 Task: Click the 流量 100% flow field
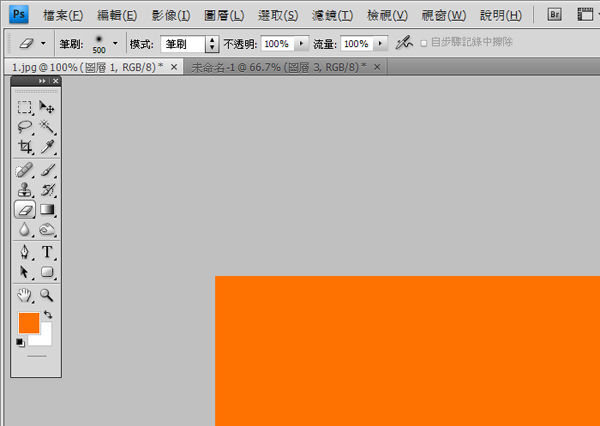pos(357,44)
